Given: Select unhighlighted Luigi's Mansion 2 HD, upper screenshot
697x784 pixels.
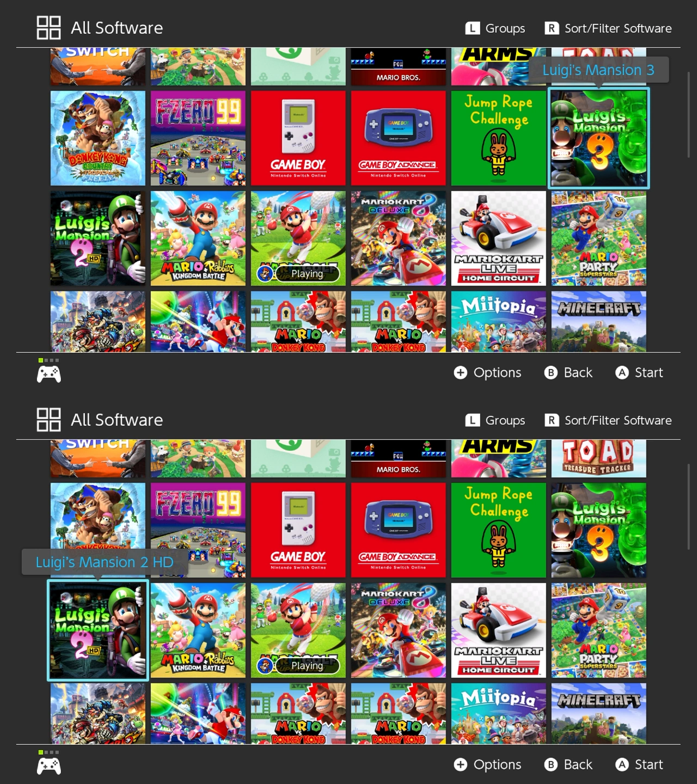Looking at the screenshot, I should pyautogui.click(x=98, y=238).
